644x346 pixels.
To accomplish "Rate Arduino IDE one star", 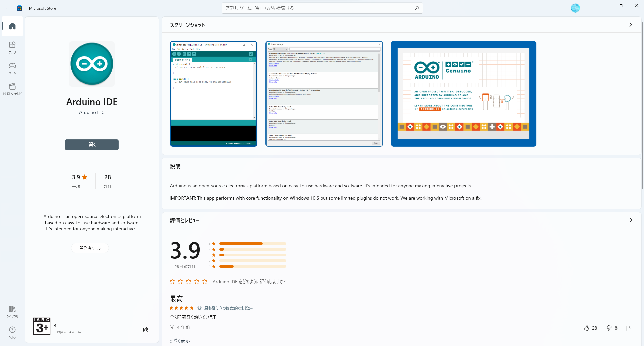I will point(172,281).
